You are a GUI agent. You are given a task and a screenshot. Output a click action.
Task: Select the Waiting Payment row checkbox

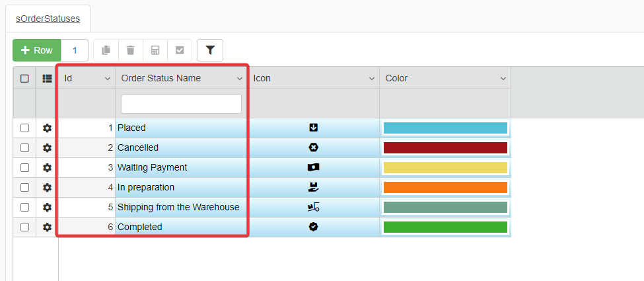click(x=24, y=168)
